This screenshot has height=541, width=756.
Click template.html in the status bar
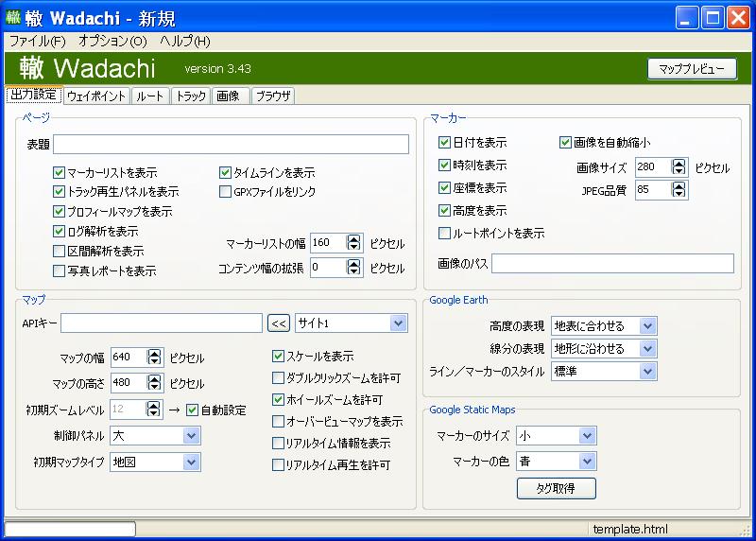click(630, 530)
